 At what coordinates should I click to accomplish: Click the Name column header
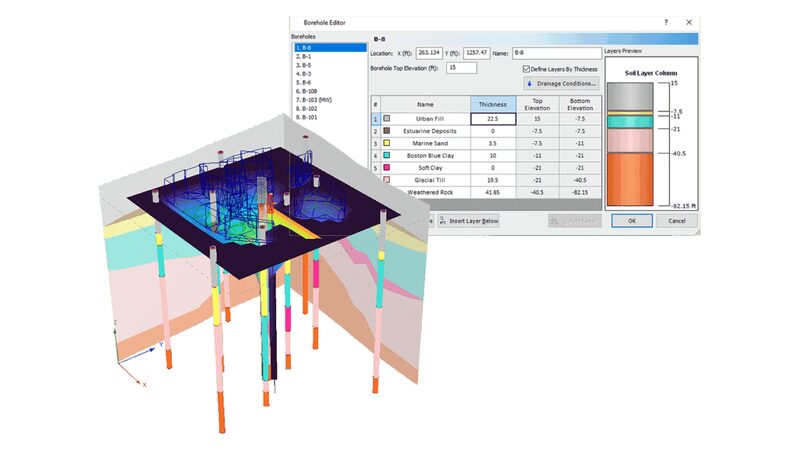(x=426, y=104)
